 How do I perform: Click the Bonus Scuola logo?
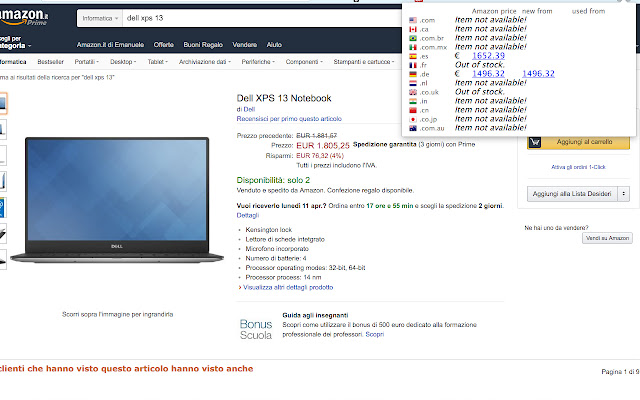click(x=256, y=329)
